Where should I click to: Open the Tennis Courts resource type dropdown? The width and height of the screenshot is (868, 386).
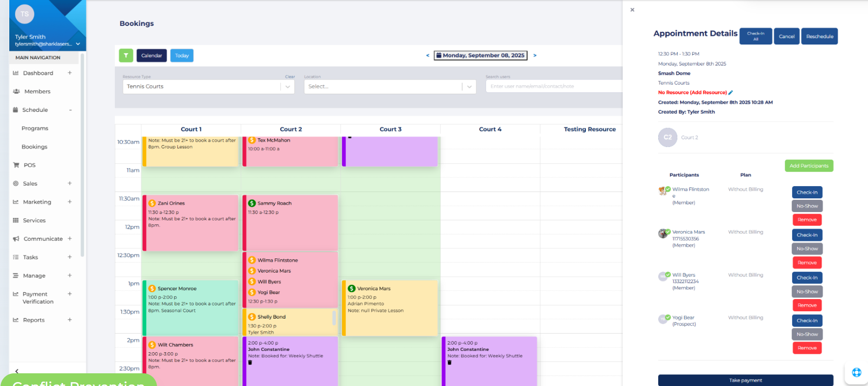point(288,86)
